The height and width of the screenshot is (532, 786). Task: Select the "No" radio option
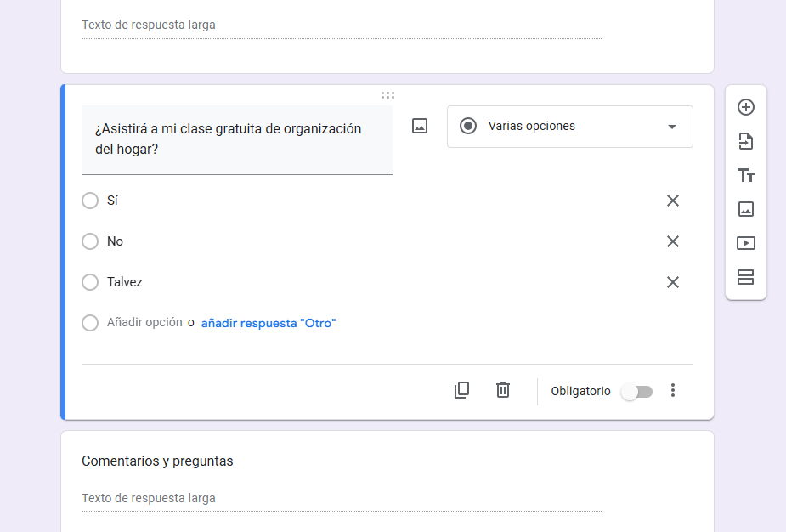[90, 241]
